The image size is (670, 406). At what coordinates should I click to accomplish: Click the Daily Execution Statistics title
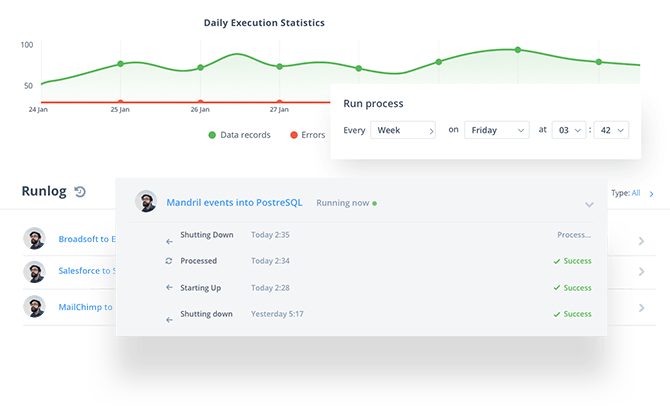pyautogui.click(x=264, y=23)
